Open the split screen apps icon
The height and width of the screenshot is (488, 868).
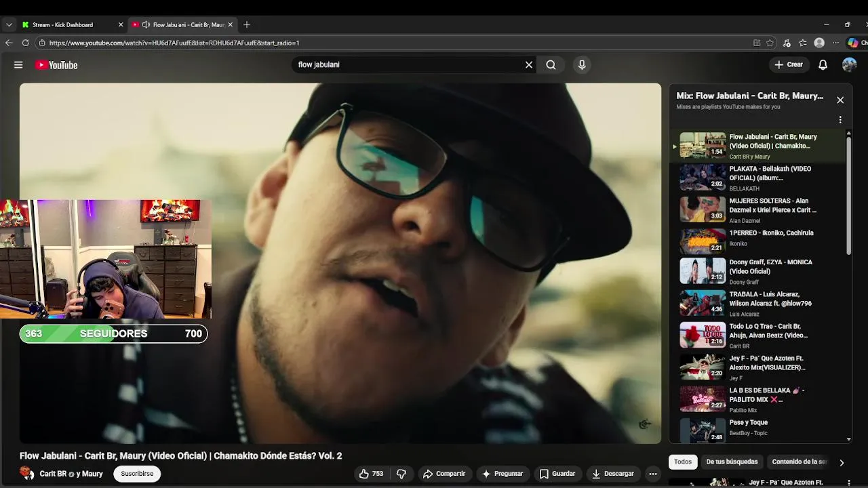[x=757, y=43]
